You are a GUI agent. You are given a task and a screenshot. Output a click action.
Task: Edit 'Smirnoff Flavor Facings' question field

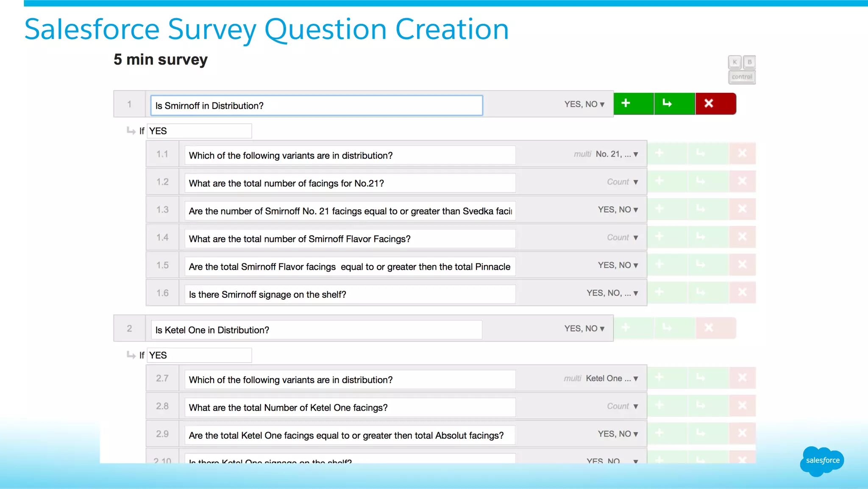350,239
